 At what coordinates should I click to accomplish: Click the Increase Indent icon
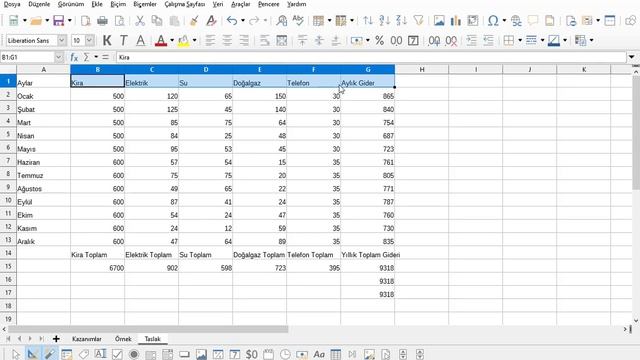tap(471, 40)
